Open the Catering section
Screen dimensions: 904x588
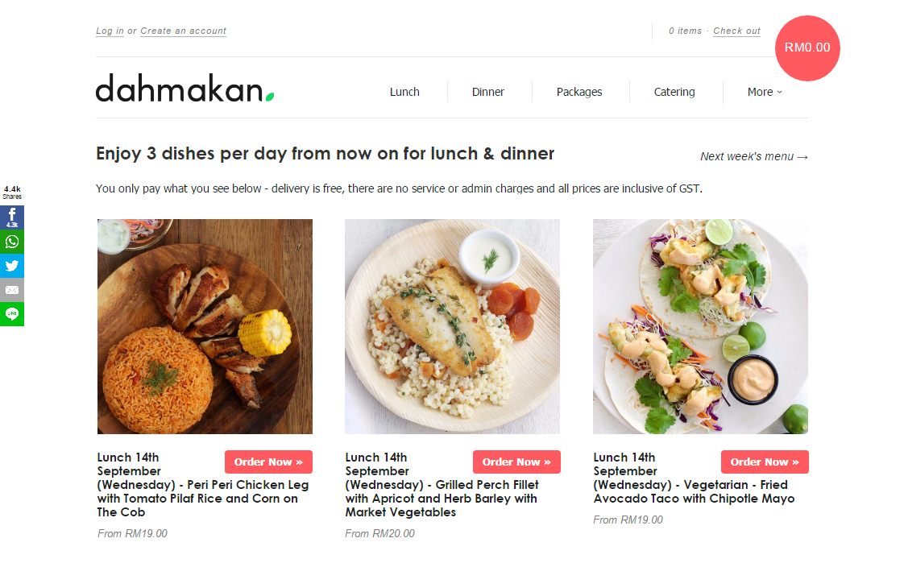coord(674,92)
